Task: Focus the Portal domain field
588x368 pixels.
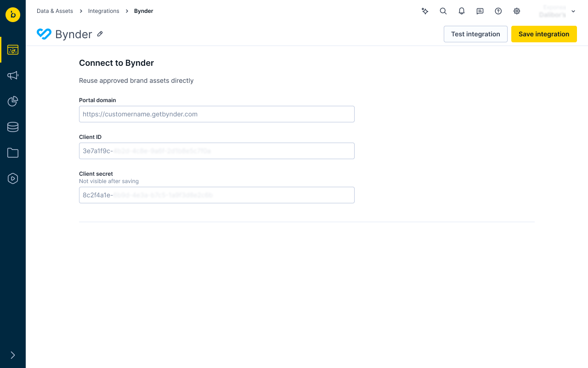Action: pos(217,114)
